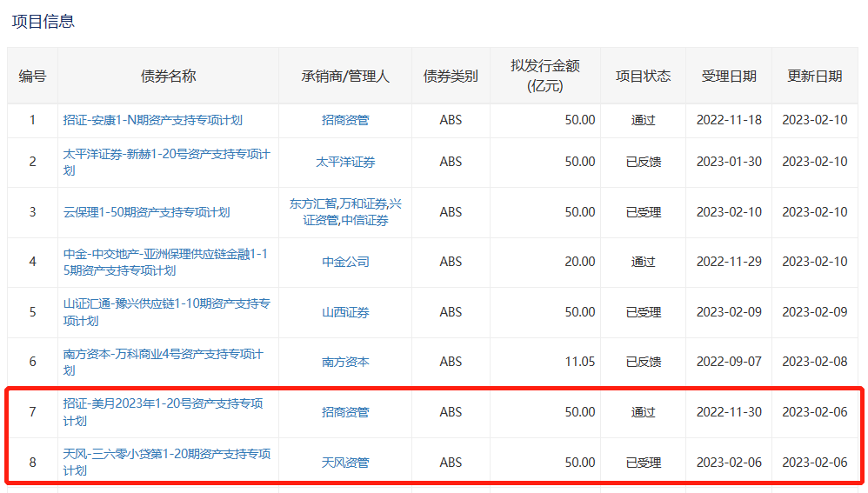Viewport: 868px width, 493px height.
Task: Click acceptance date 2022-11-18
Action: (x=729, y=120)
